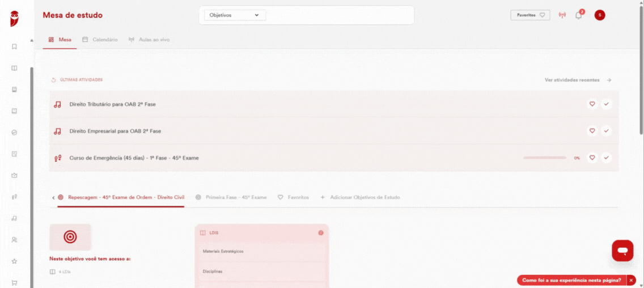Click the sidebar vertical scrollbar

32,177
